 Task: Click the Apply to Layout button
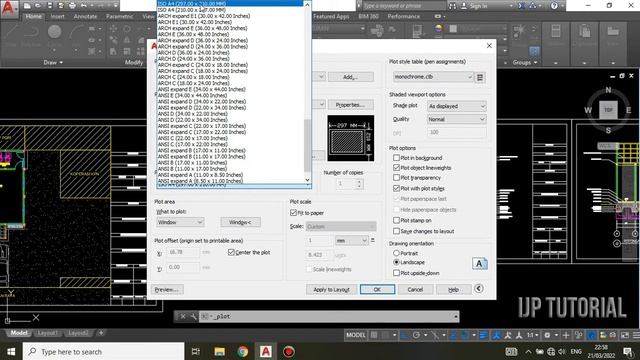tap(331, 289)
